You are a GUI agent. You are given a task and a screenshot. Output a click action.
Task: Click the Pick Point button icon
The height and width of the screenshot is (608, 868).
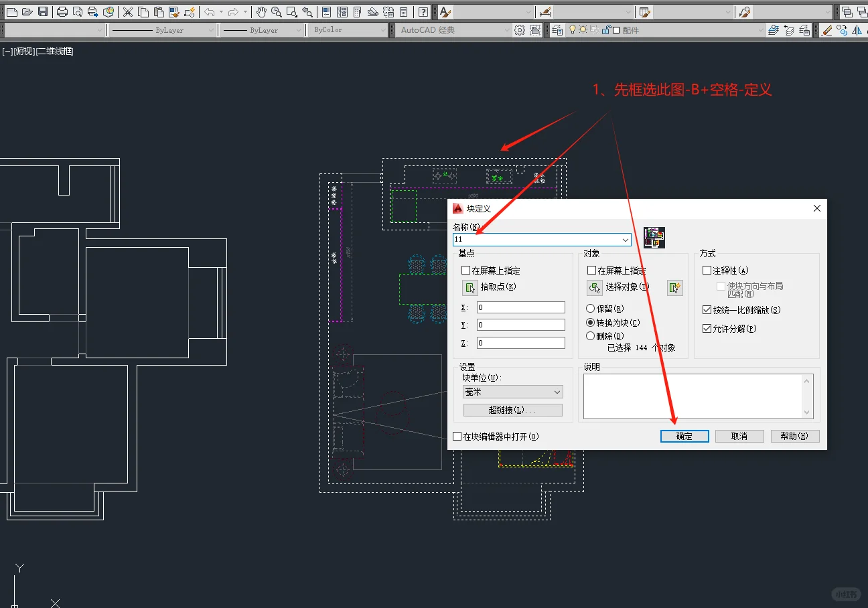469,288
